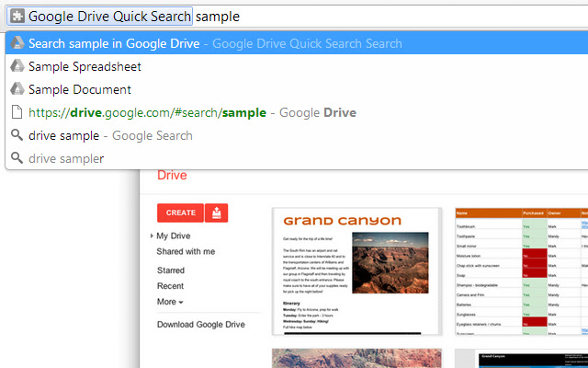Expand the My Drive folder tree
588x368 pixels.
tap(152, 236)
